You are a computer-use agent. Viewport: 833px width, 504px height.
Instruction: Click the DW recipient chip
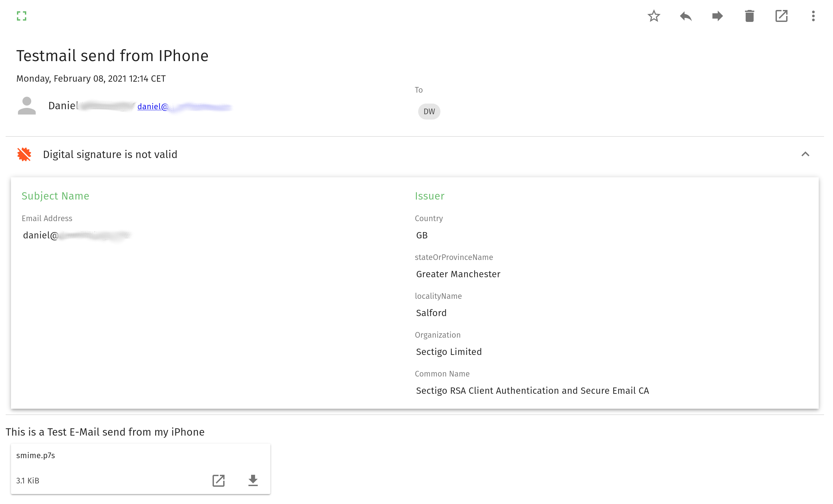tap(429, 112)
